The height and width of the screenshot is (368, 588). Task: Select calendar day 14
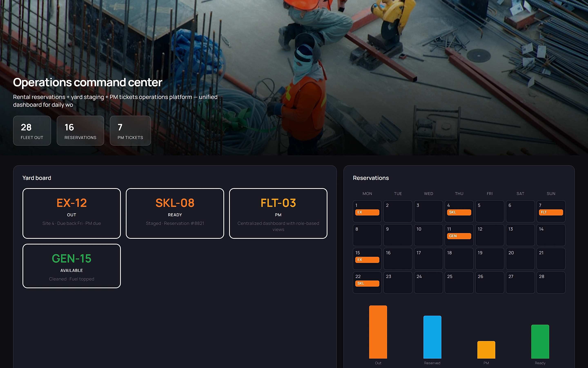click(x=551, y=235)
